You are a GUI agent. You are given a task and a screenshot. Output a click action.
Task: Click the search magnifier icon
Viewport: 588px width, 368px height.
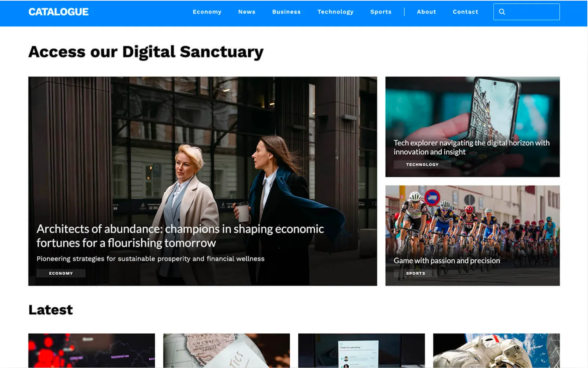click(502, 12)
